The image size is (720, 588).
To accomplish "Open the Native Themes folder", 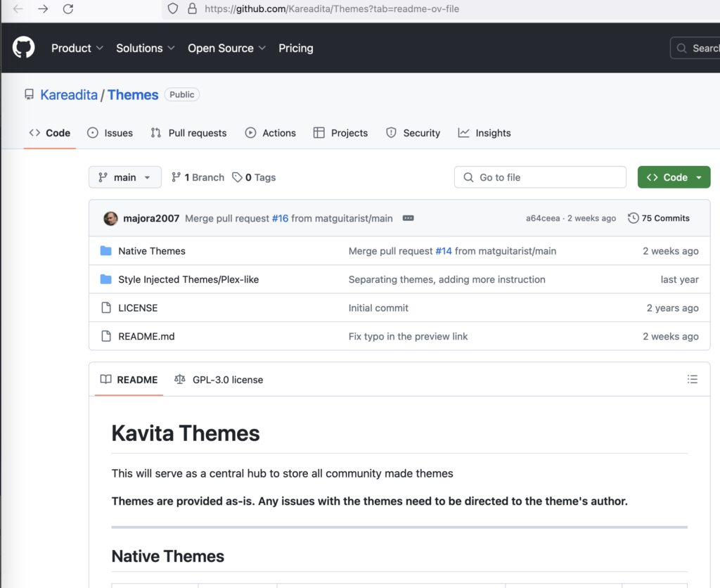I will 152,251.
